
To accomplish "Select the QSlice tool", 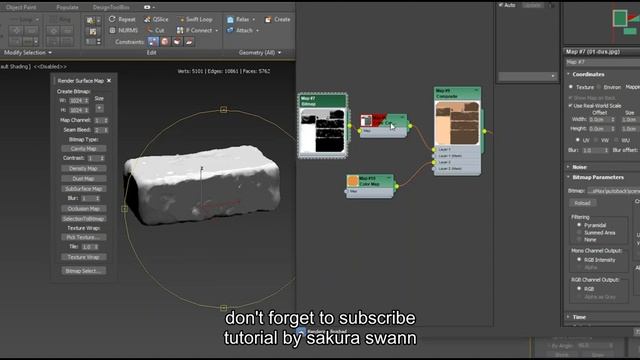I will (x=156, y=19).
